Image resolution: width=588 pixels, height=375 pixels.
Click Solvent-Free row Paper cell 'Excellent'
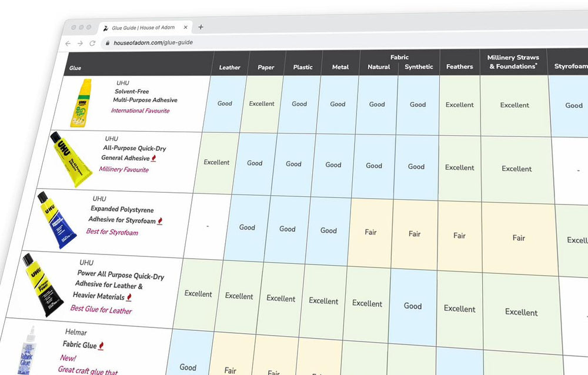262,103
